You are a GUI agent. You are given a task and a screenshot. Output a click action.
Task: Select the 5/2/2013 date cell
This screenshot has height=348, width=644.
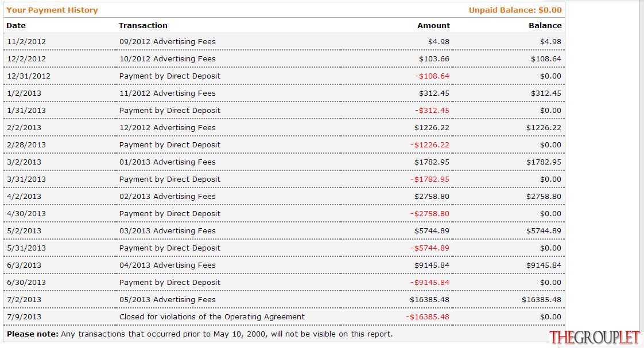click(x=24, y=232)
